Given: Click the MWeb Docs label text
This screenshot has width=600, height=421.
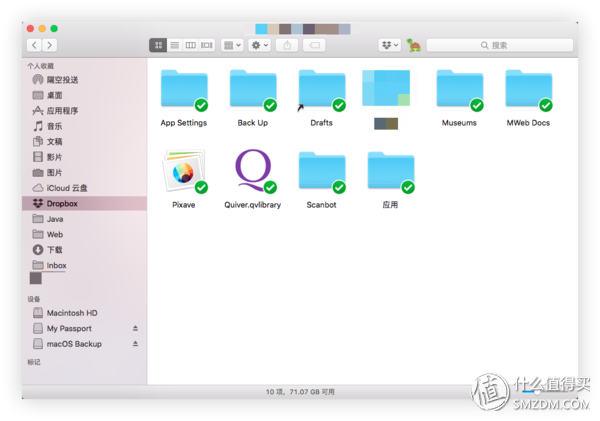Looking at the screenshot, I should (528, 123).
